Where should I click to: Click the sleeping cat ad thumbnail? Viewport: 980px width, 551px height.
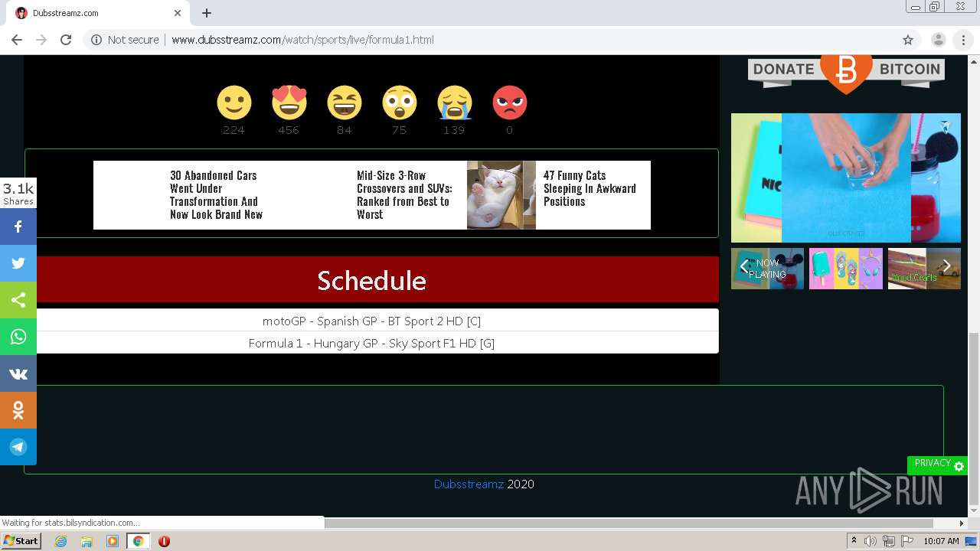501,194
